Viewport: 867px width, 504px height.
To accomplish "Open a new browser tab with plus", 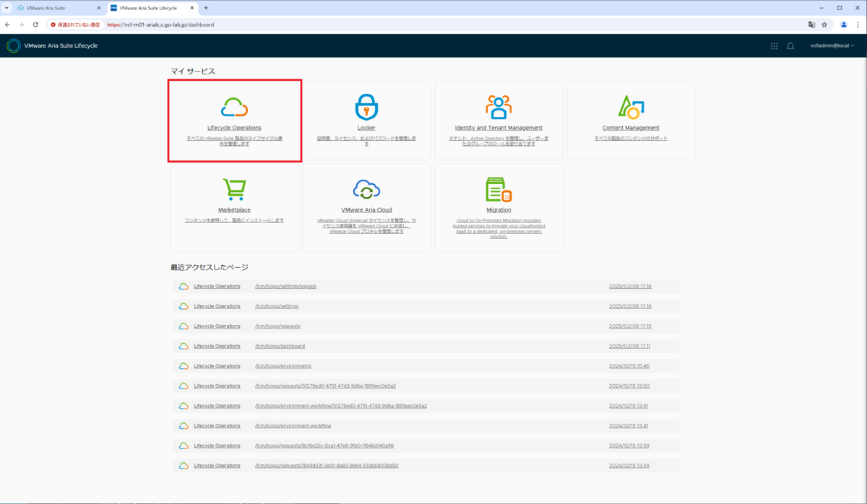I will coord(206,8).
